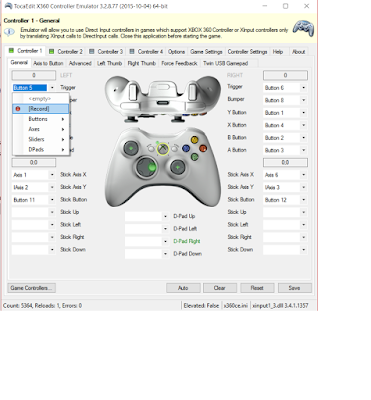Click the info icon in yellow banner
Image resolution: width=371 pixels, height=400 pixels.
9,32
